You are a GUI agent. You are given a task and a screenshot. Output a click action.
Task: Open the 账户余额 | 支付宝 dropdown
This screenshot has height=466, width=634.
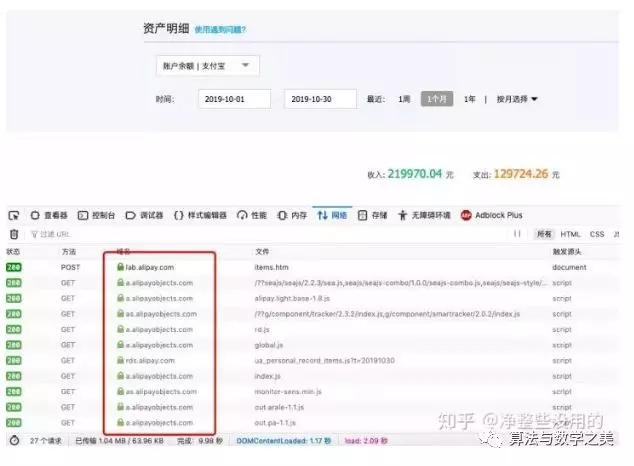(208, 65)
